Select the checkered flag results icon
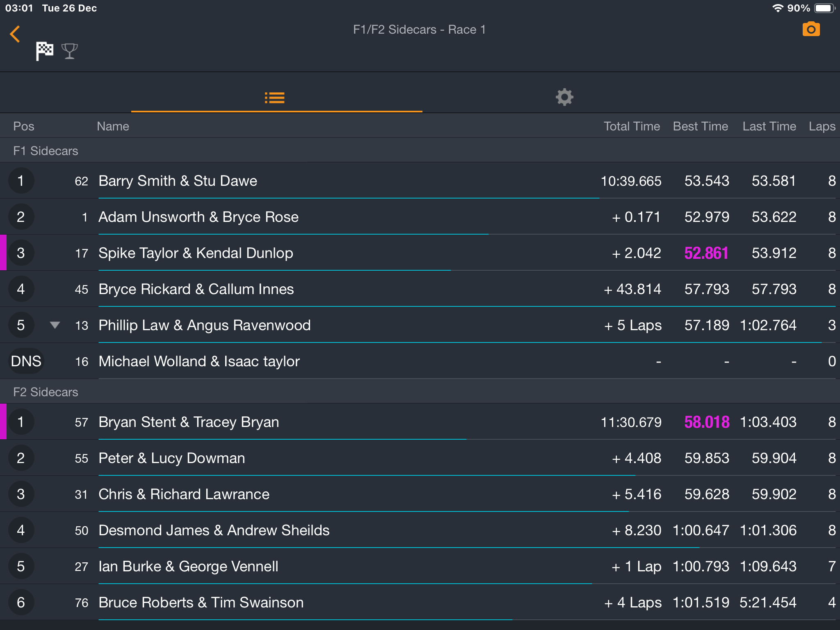 coord(44,51)
